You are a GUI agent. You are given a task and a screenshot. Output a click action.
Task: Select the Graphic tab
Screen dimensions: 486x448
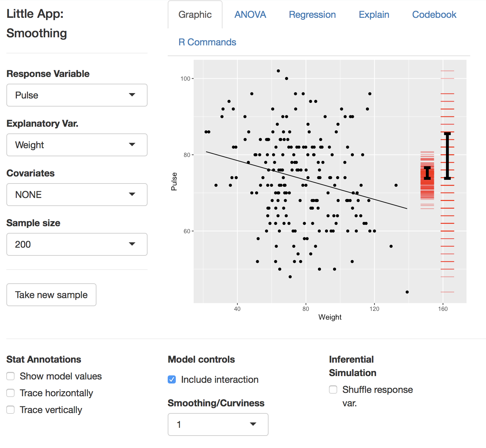(195, 15)
